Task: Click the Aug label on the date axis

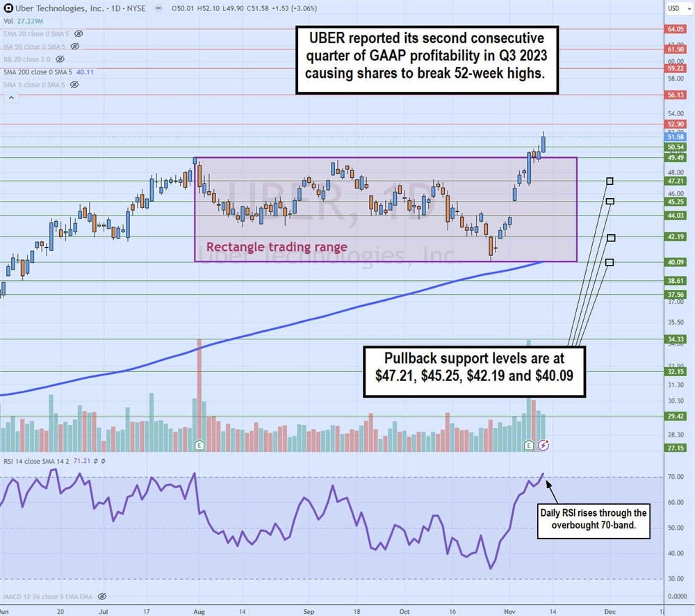Action: tap(199, 612)
